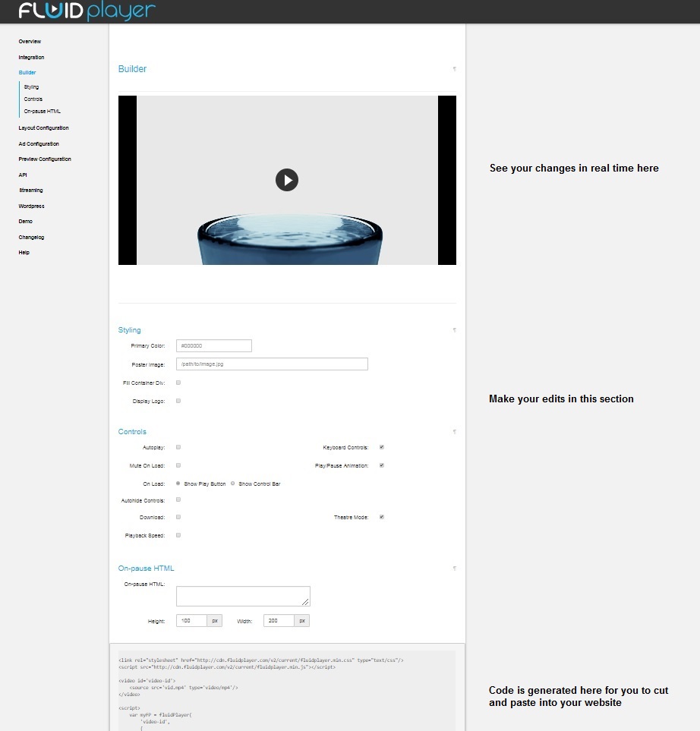The width and height of the screenshot is (700, 731).
Task: Click the Fluid Player logo
Action: pos(87,11)
